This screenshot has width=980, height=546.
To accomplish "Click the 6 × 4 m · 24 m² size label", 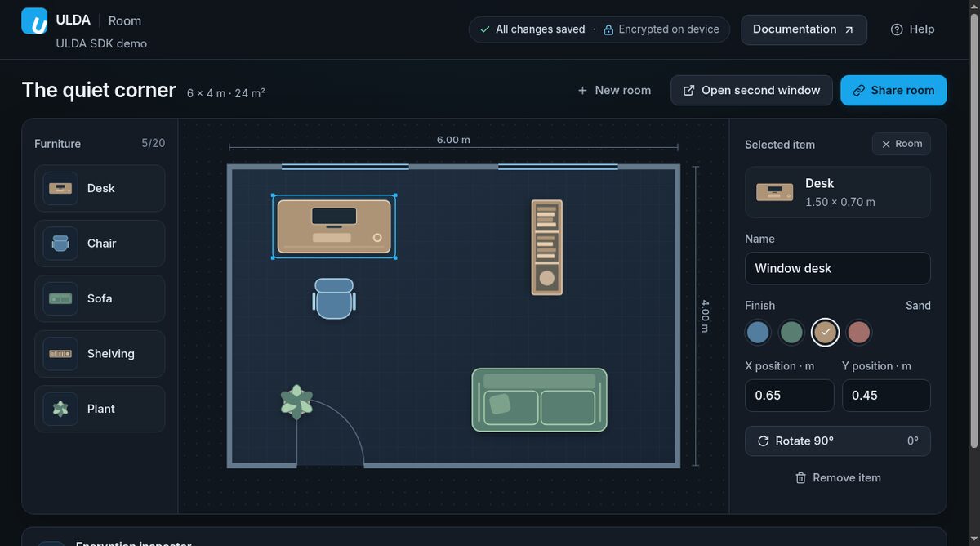I will [x=226, y=93].
